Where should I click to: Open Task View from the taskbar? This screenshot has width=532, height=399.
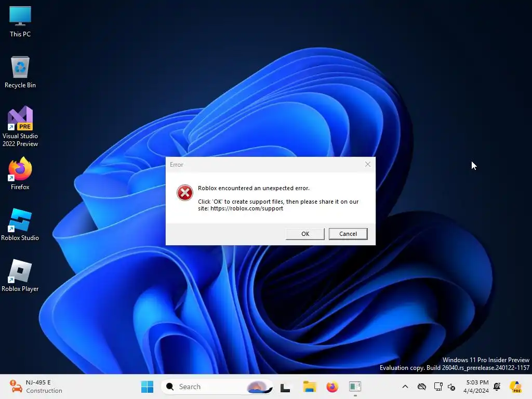[x=285, y=387]
